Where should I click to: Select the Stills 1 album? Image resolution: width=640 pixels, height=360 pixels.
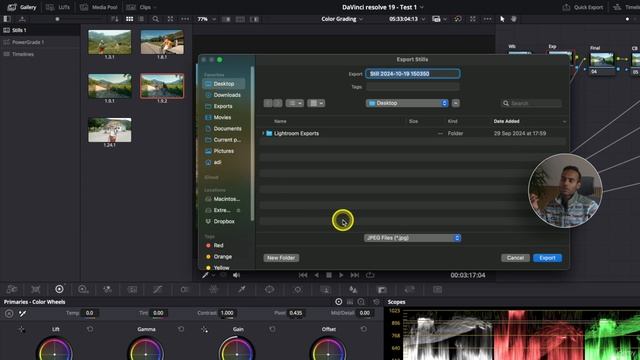point(40,30)
